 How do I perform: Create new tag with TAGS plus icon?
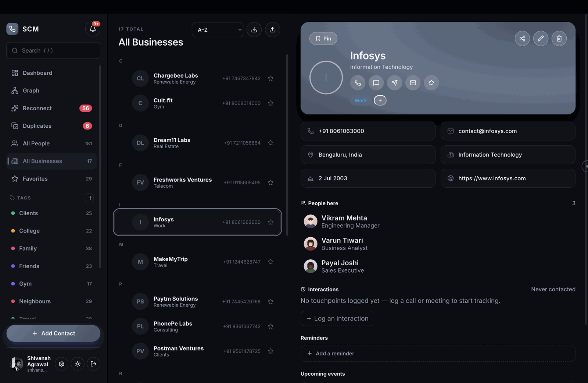(89, 198)
